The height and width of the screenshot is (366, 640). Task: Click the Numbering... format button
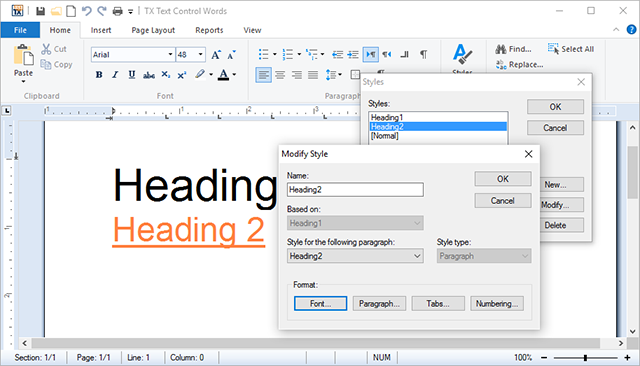click(x=497, y=304)
